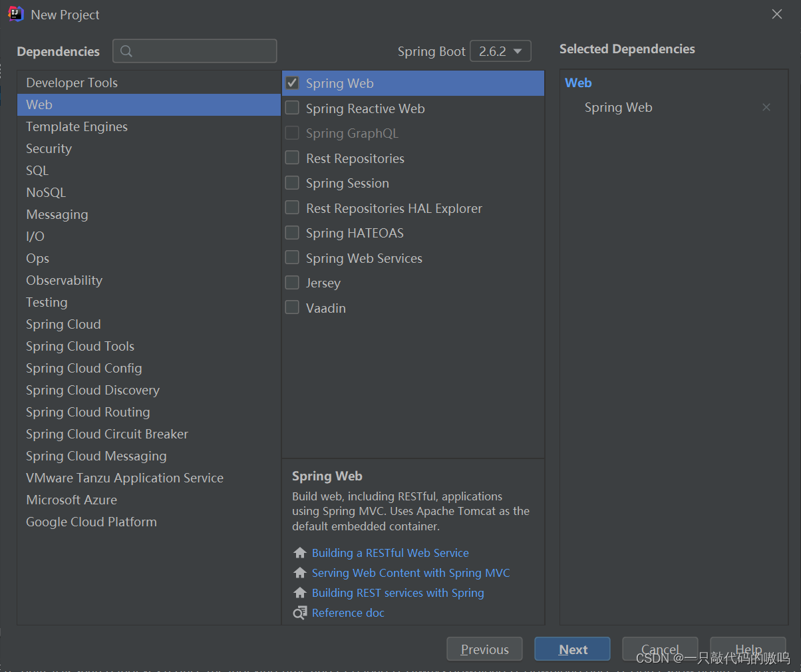801x672 pixels.
Task: Select the I/O category
Action: click(x=148, y=236)
